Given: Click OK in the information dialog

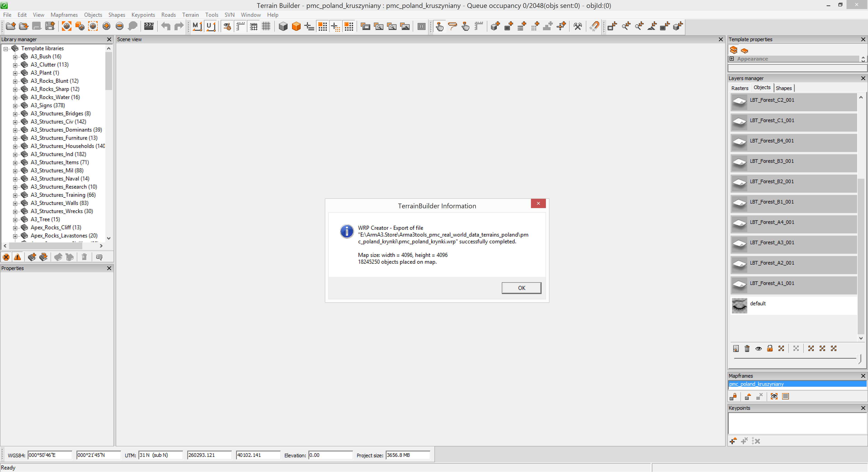Looking at the screenshot, I should tap(521, 288).
